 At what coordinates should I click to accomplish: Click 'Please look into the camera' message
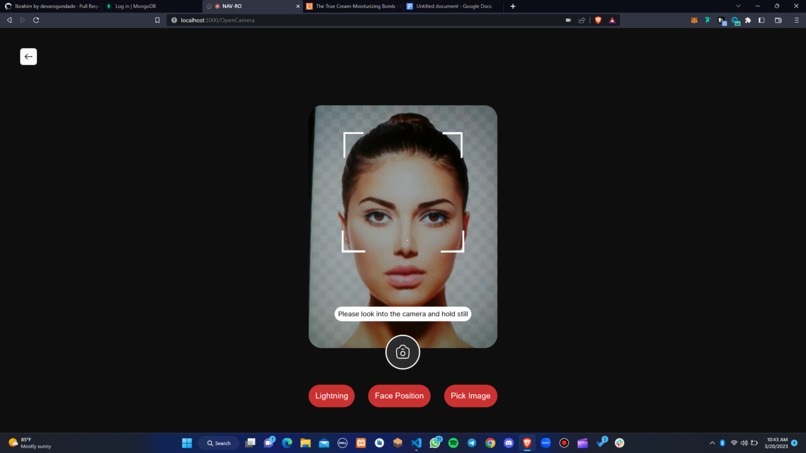pos(403,314)
